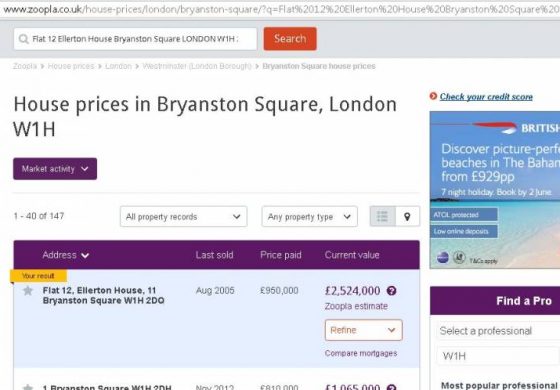This screenshot has width=560, height=390.
Task: Sort by Address column header
Action: [x=65, y=255]
